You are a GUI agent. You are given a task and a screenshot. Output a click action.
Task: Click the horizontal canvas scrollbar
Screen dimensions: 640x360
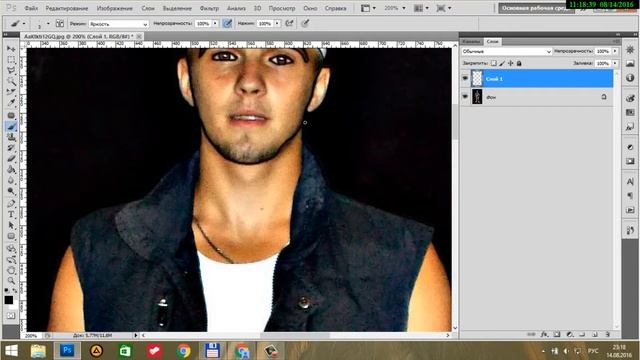295,335
